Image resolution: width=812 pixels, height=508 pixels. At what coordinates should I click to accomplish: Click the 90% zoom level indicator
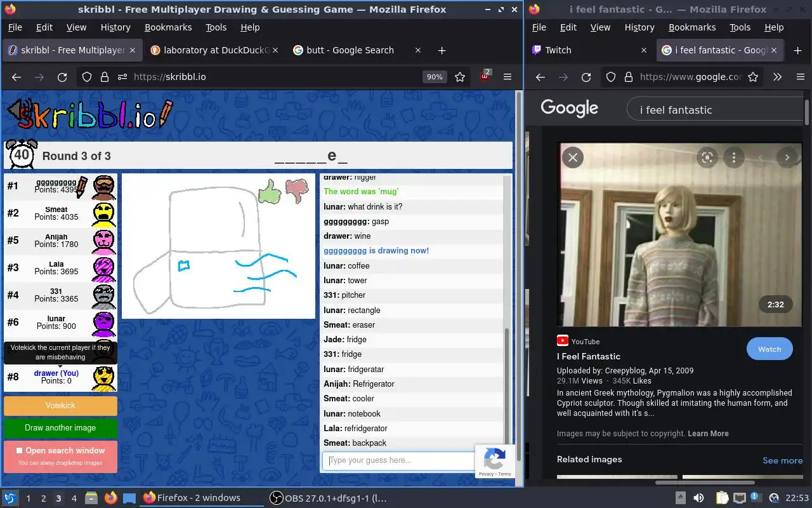pos(435,77)
